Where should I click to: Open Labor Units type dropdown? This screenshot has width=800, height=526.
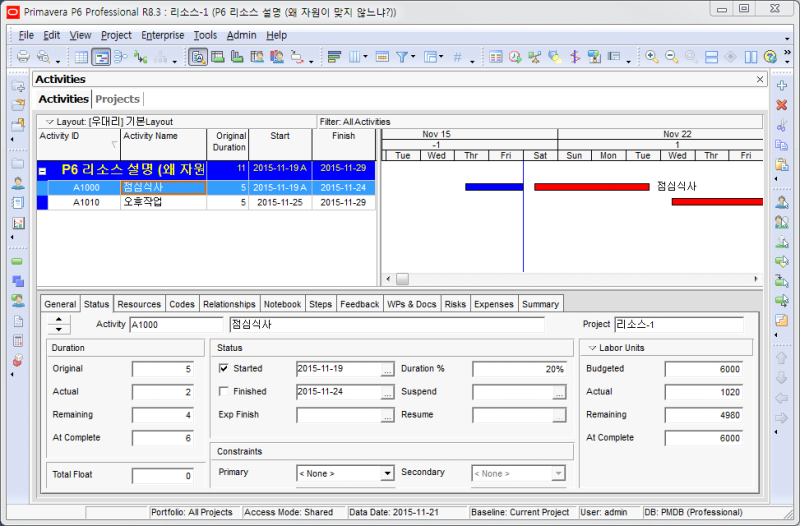coord(592,348)
